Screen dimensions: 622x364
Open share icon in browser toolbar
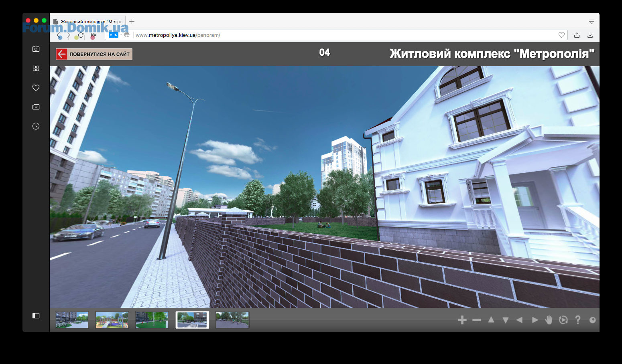pos(577,35)
